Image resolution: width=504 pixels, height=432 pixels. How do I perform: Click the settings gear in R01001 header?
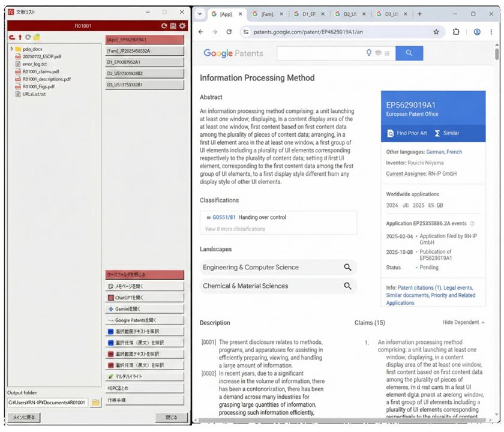click(x=182, y=26)
